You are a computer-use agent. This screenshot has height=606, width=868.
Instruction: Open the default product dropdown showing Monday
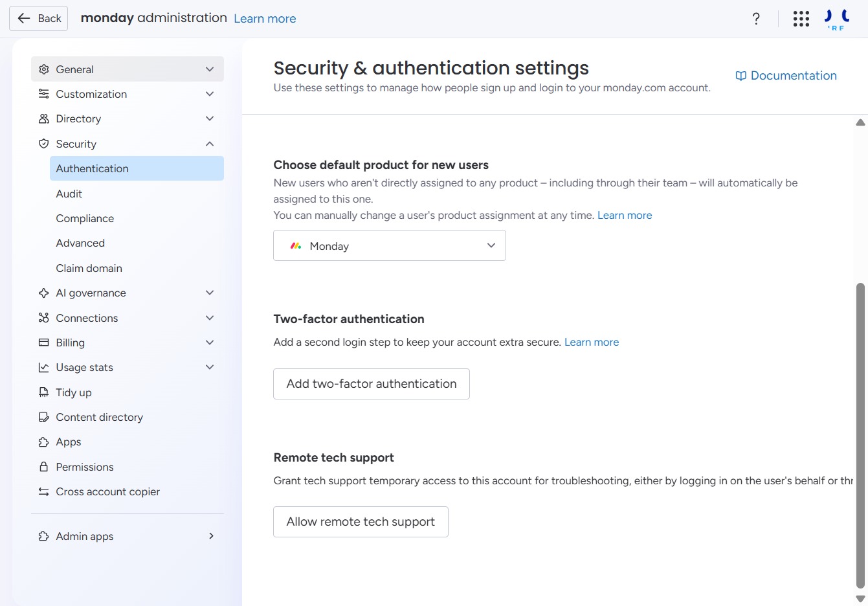(390, 245)
